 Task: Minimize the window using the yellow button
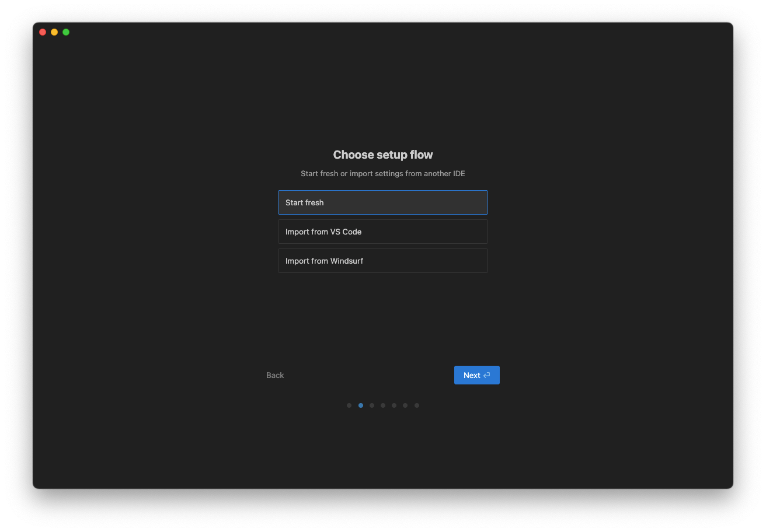click(x=54, y=32)
